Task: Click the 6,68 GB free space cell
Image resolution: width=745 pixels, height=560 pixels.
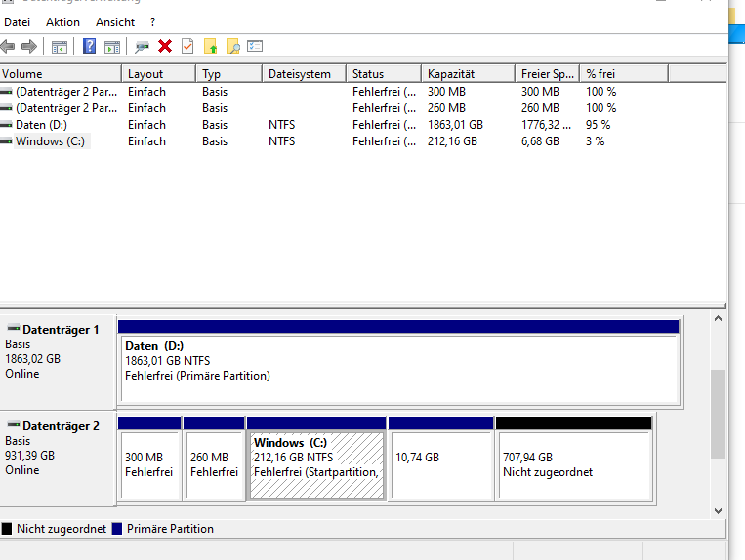Action: [540, 141]
